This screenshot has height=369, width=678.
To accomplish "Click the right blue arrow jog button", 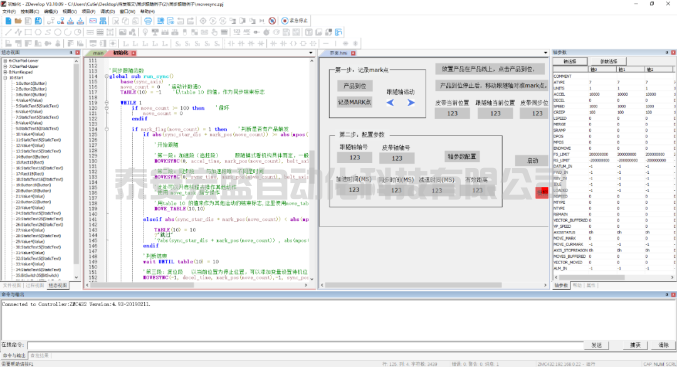I will coord(411,103).
